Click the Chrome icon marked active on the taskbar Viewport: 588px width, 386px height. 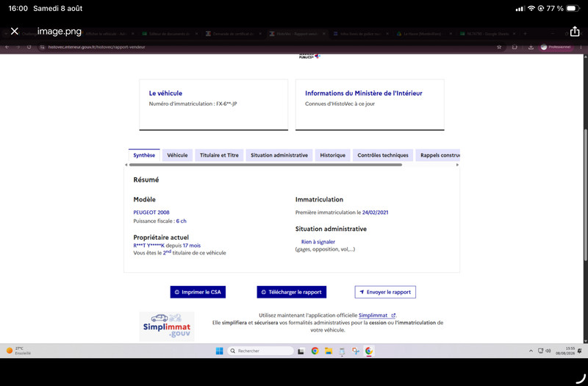[x=369, y=351]
